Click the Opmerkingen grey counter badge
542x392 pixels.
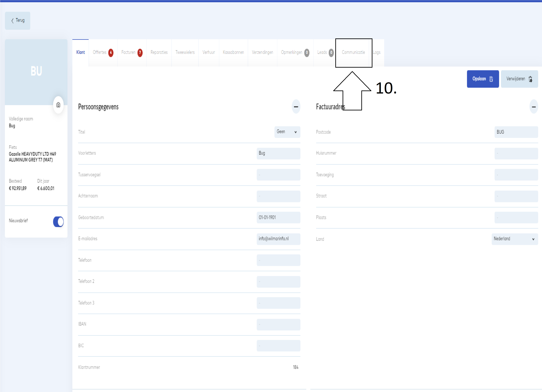307,53
